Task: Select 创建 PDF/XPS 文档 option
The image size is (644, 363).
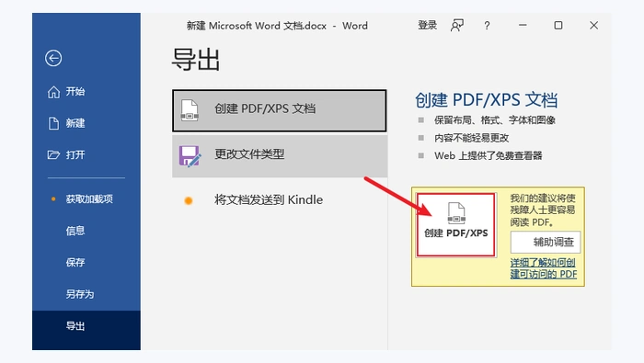Action: click(x=280, y=110)
